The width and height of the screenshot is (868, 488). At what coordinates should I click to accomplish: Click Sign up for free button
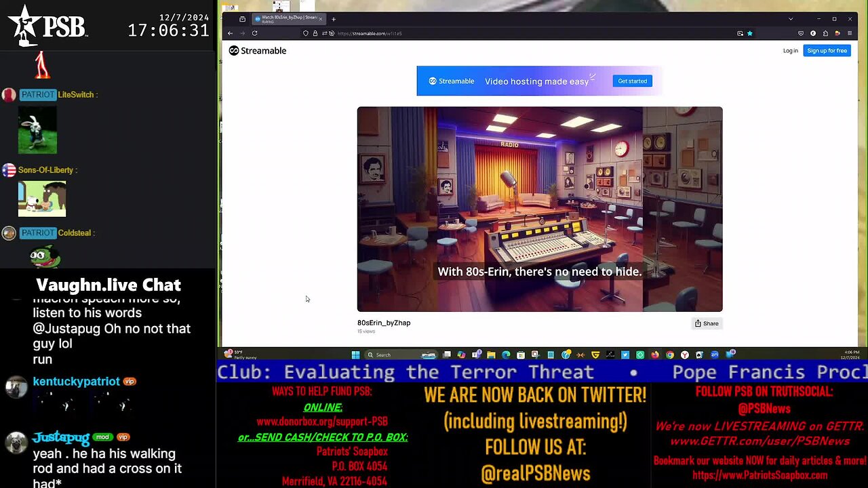pos(827,51)
